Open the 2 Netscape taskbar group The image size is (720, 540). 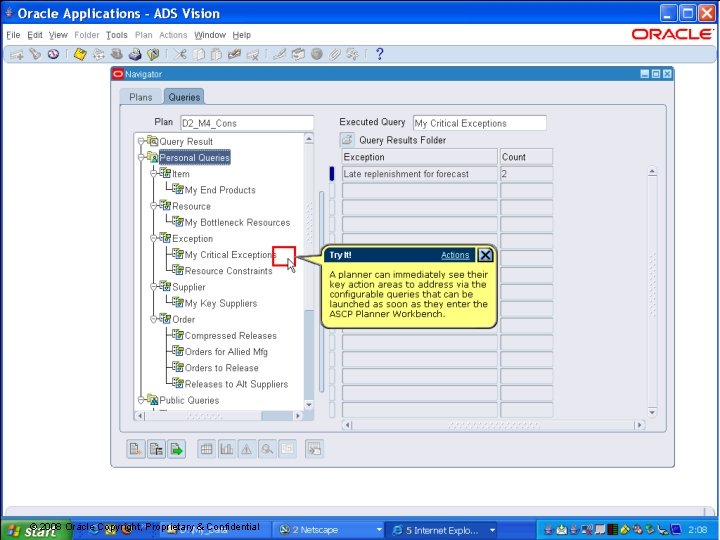point(329,530)
